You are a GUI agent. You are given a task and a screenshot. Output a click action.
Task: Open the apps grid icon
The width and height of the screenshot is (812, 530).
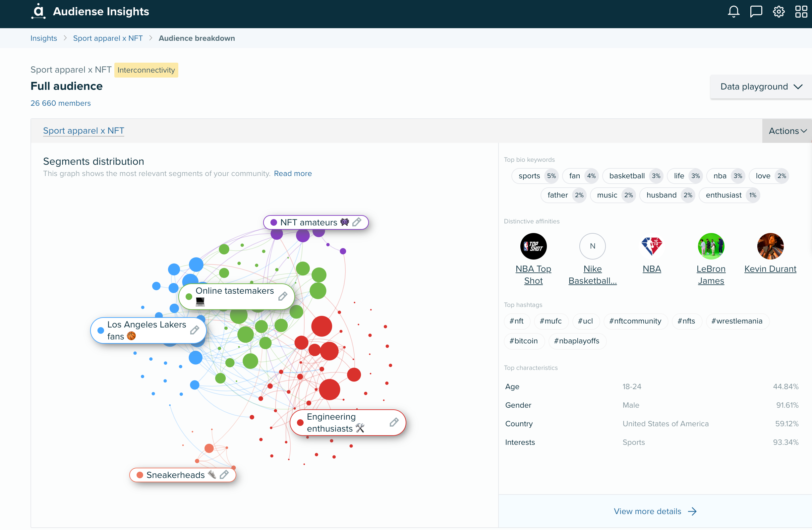click(801, 12)
